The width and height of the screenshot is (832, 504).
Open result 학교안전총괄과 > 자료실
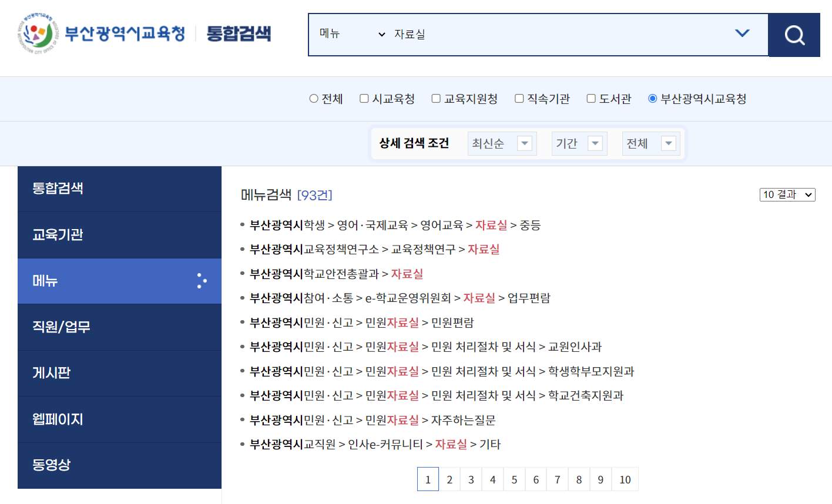[336, 274]
